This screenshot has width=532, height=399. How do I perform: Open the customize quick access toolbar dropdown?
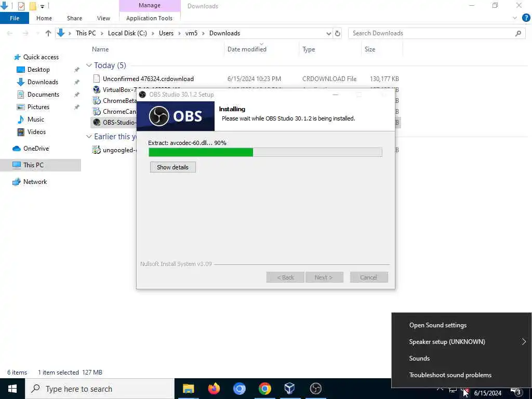43,6
